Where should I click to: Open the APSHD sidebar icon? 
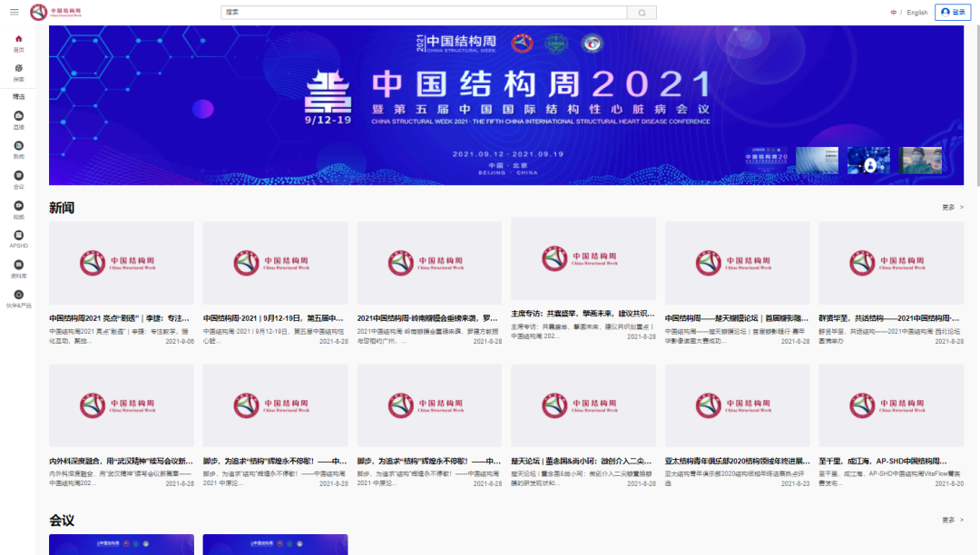click(18, 236)
